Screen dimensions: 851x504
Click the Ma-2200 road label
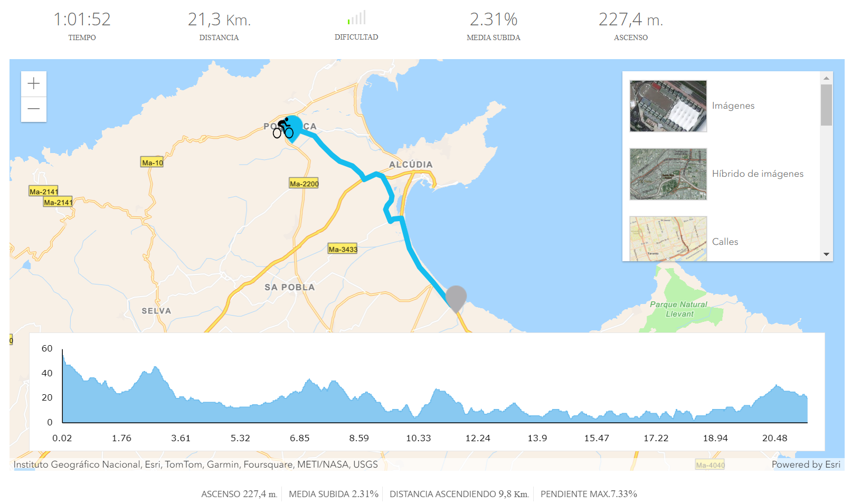(x=304, y=184)
